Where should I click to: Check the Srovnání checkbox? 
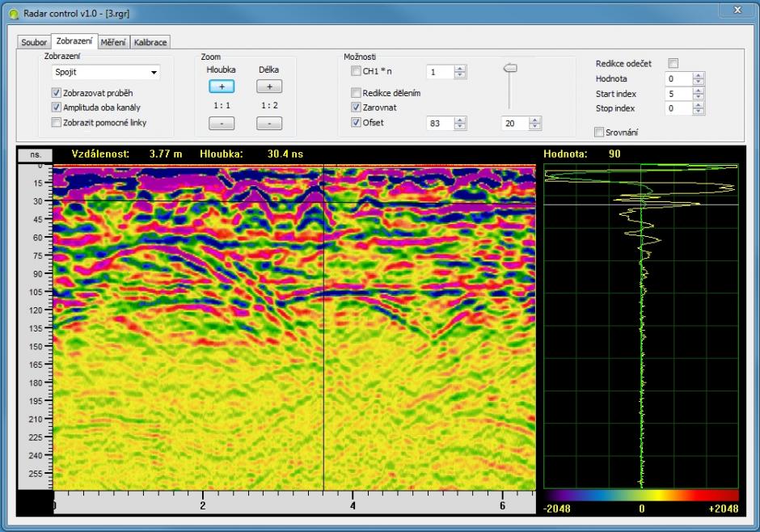coord(599,132)
